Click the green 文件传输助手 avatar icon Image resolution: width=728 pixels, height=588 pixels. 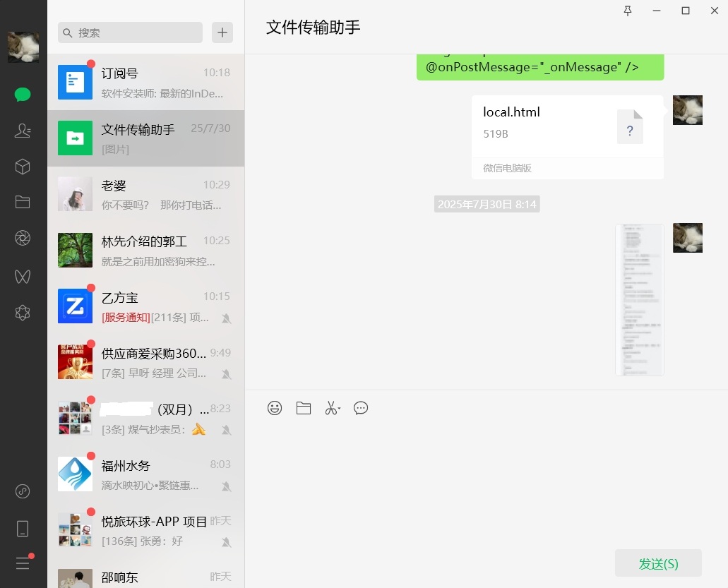click(76, 138)
